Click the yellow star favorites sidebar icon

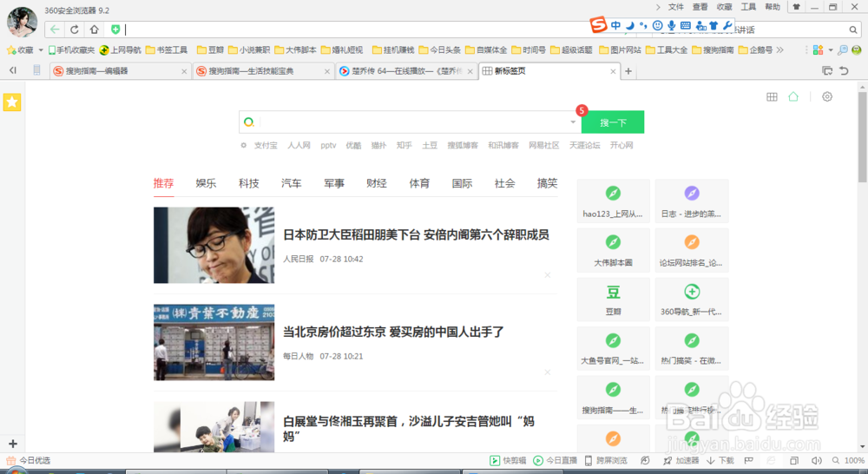pyautogui.click(x=11, y=102)
